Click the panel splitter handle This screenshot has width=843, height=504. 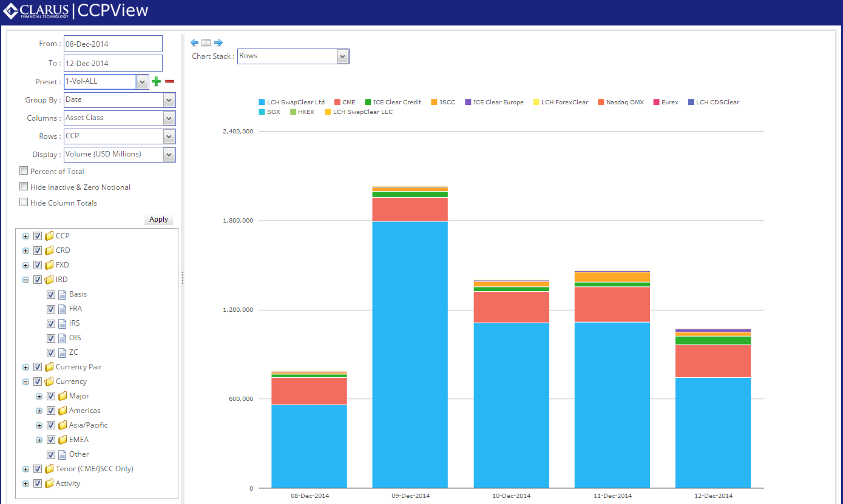pos(182,277)
